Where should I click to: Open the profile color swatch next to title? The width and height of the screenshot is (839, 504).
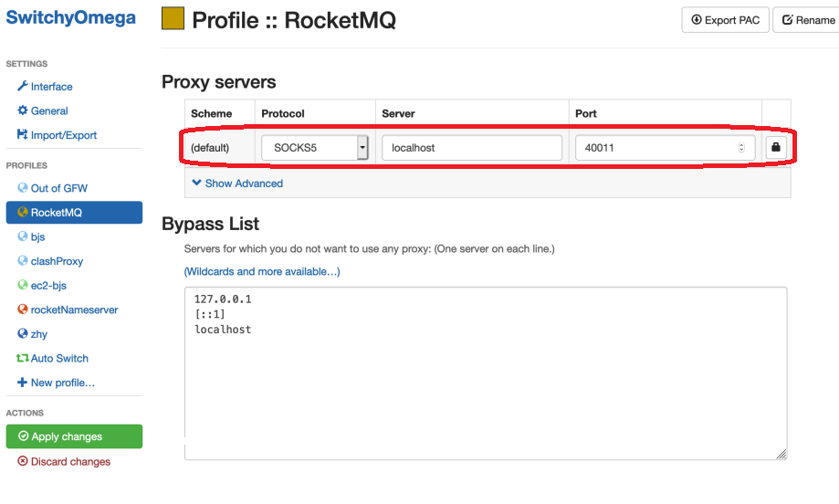tap(173, 19)
